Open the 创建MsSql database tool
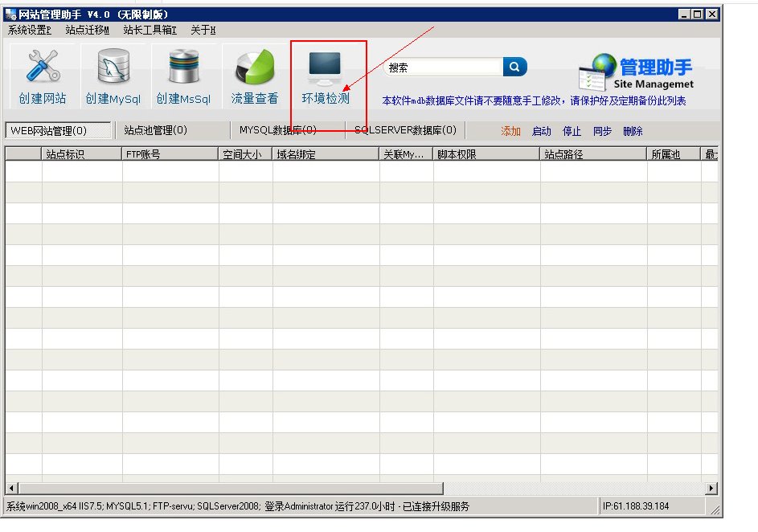This screenshot has width=758, height=532. coord(183,68)
